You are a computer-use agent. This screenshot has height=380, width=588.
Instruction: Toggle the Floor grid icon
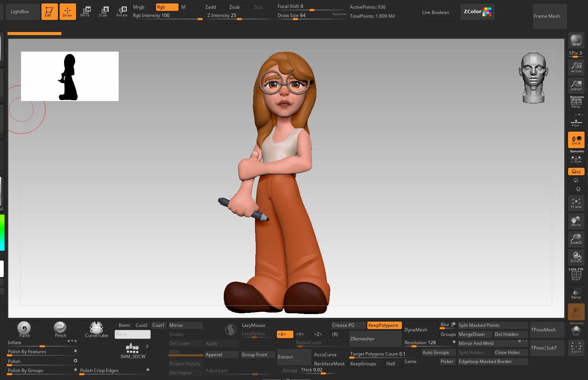[x=576, y=123]
